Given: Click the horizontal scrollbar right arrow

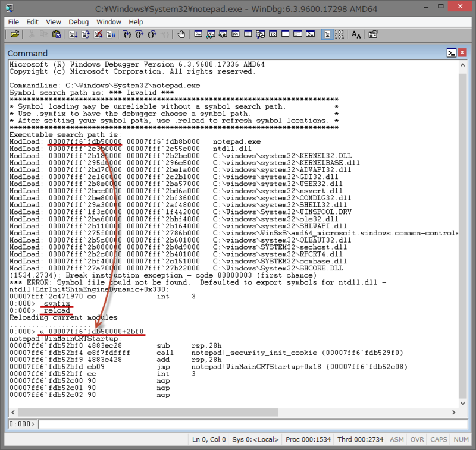Looking at the screenshot, I should (x=453, y=413).
